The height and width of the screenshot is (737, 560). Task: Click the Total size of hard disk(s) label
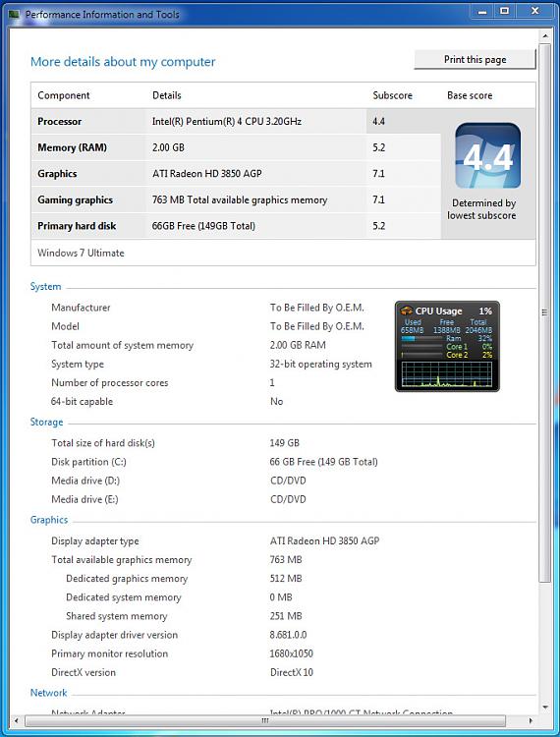tap(103, 443)
